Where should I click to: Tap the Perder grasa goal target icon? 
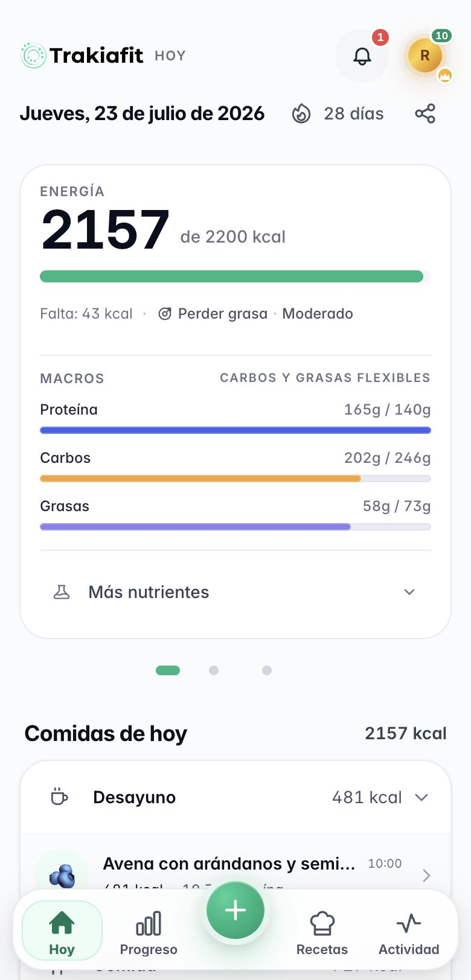(164, 314)
